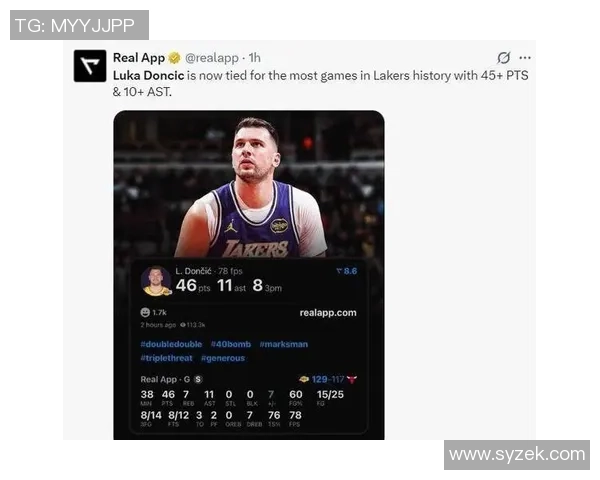Click the Real App profile avatar
This screenshot has width=600, height=480.
90,66
